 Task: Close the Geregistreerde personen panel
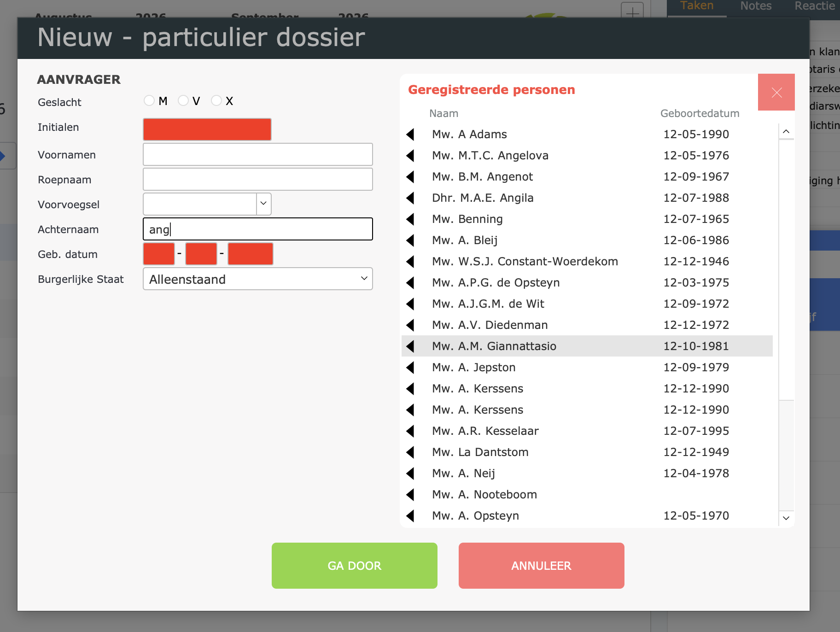(776, 92)
